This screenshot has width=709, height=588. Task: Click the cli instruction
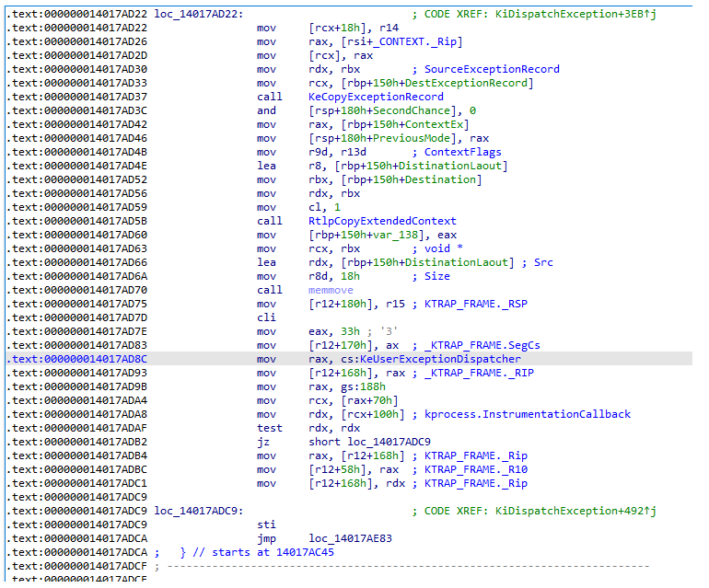point(266,317)
